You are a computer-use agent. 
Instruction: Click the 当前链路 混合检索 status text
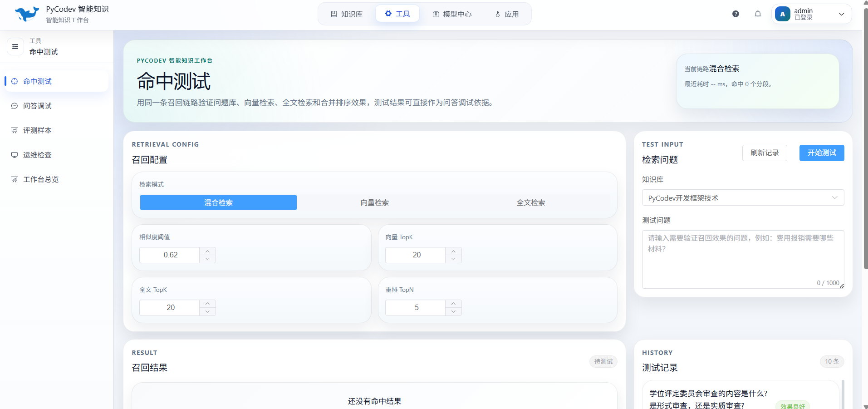(712, 69)
